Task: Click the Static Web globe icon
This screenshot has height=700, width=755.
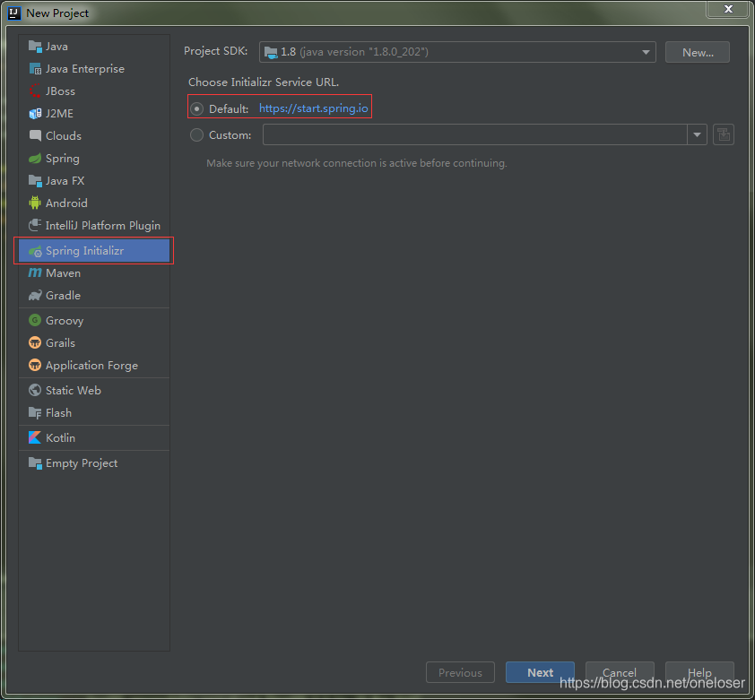Action: [x=35, y=390]
